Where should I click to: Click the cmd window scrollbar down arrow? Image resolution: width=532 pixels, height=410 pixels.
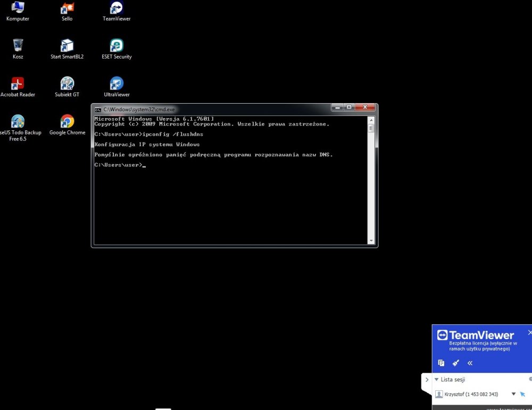371,241
